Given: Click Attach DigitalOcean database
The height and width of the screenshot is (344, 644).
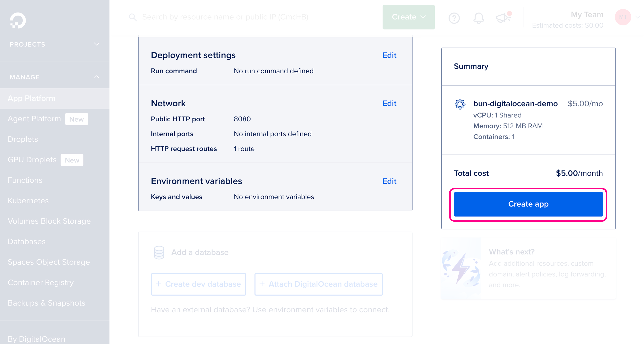Looking at the screenshot, I should pyautogui.click(x=319, y=284).
